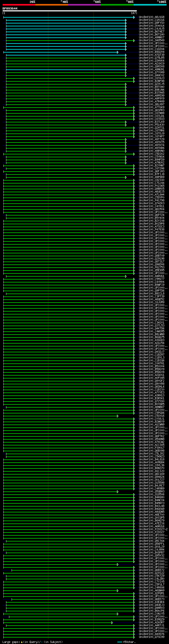Click UniRef100_B8LWN9 label
The image size is (169, 644).
coord(152,334)
